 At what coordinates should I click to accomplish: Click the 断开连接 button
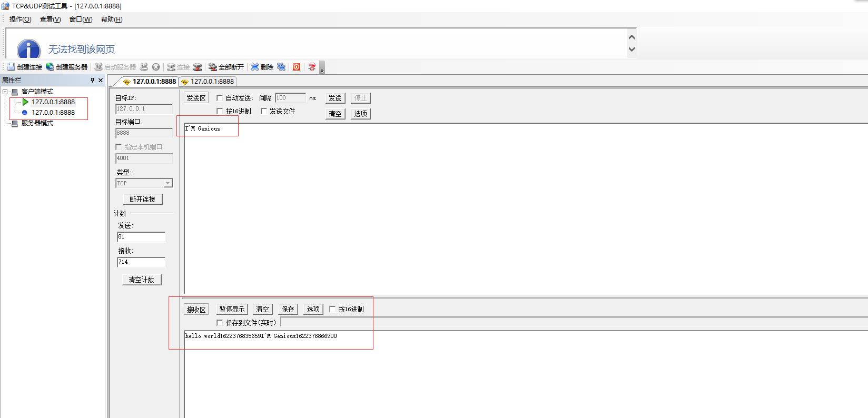pyautogui.click(x=143, y=199)
